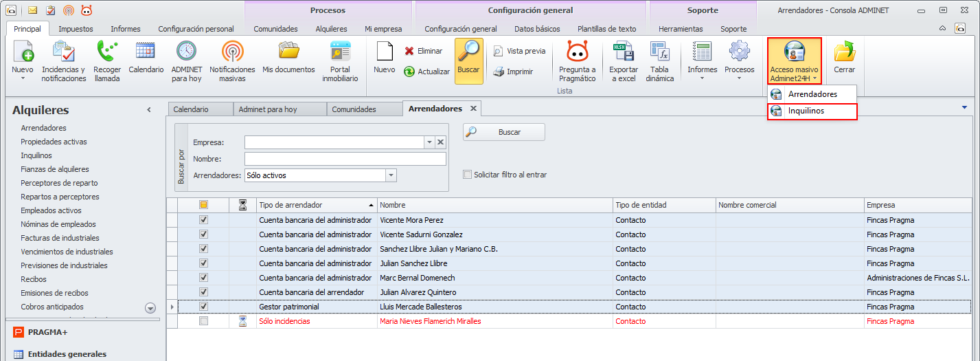Viewport: 980px width, 361px height.
Task: Expand the Informes ribbon dropdown
Action: pyautogui.click(x=702, y=78)
